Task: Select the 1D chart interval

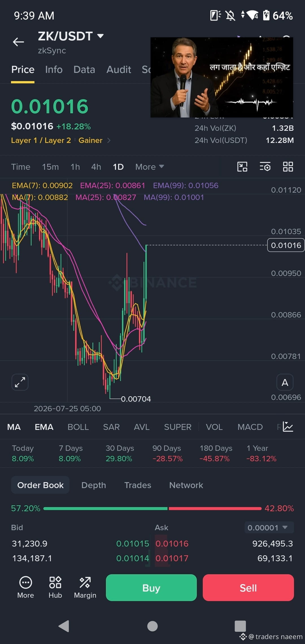Action: pyautogui.click(x=118, y=167)
